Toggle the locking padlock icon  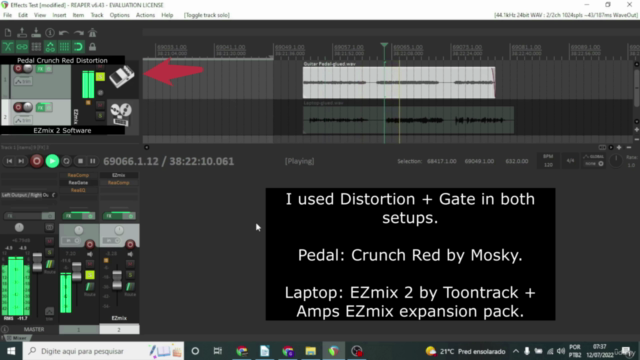pos(93,47)
